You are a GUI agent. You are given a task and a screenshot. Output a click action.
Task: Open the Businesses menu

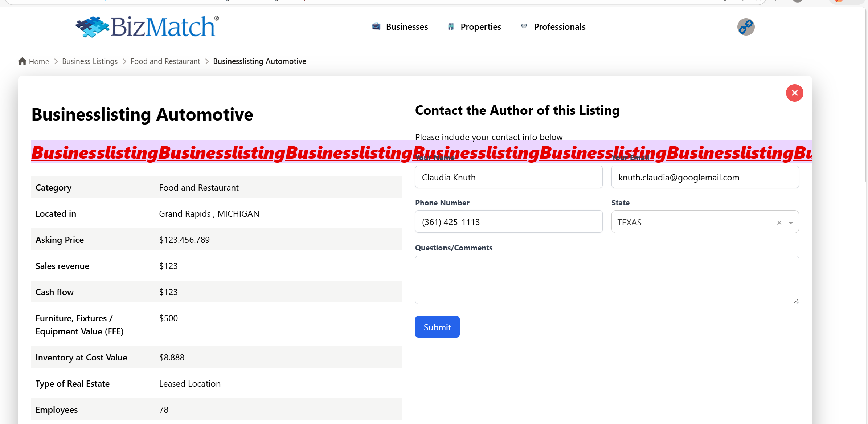tap(407, 27)
